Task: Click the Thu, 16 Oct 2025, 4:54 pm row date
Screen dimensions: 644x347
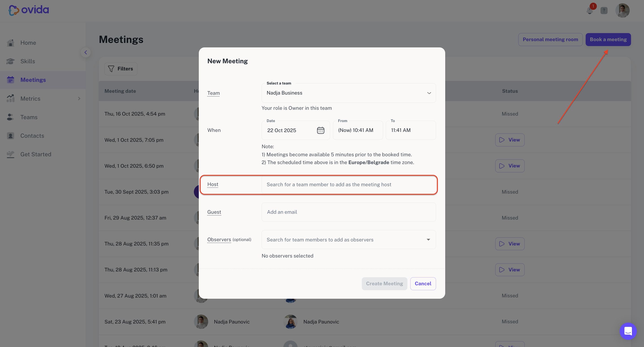Action: coord(135,114)
